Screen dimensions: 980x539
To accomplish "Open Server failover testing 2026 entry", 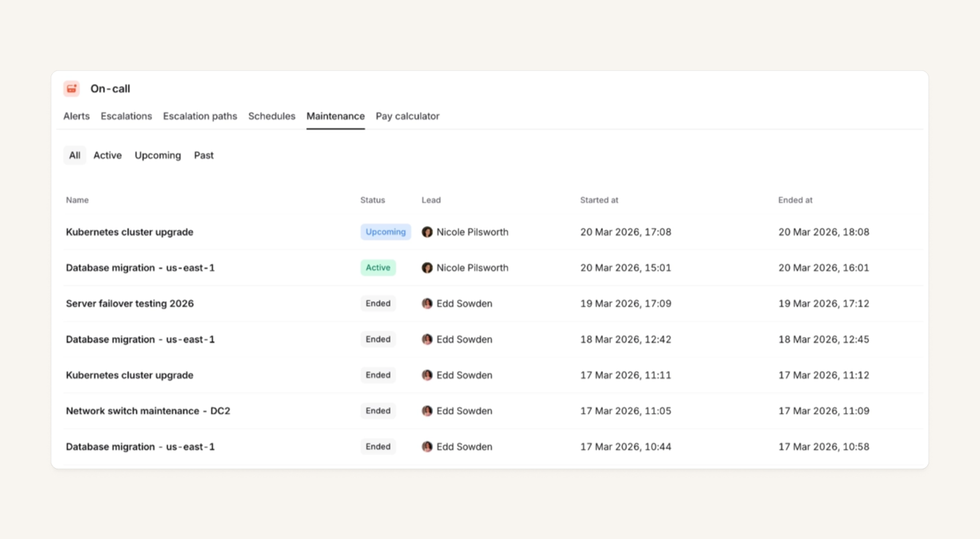I will [130, 304].
